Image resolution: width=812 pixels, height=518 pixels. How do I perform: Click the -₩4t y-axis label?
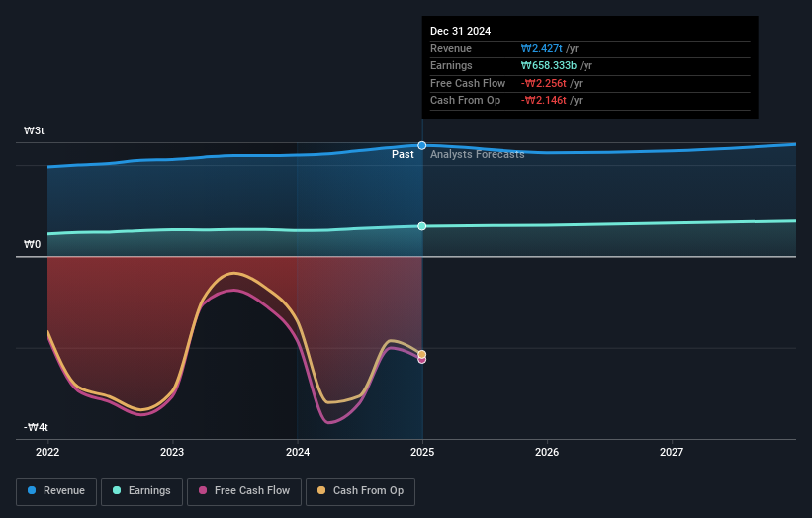[36, 427]
